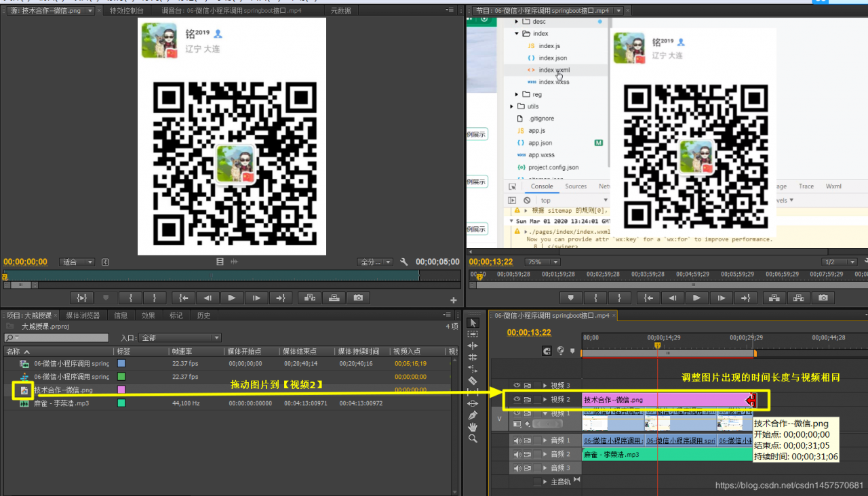Switch to 标记 tab
This screenshot has width=868, height=496.
click(x=176, y=315)
